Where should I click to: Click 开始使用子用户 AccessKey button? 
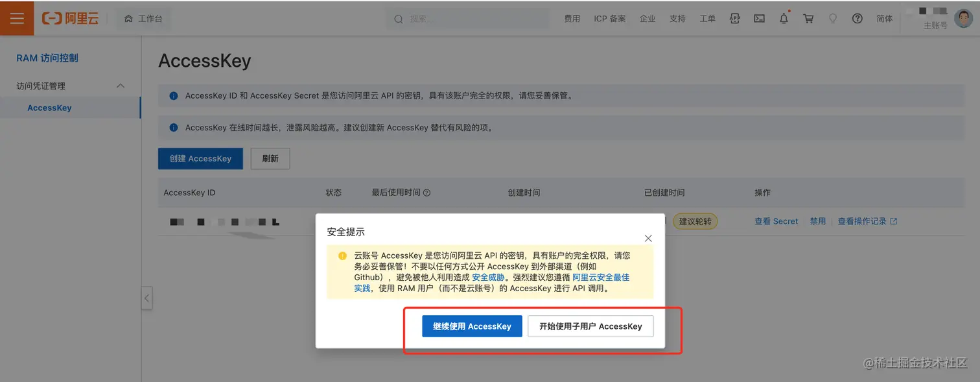(x=590, y=326)
